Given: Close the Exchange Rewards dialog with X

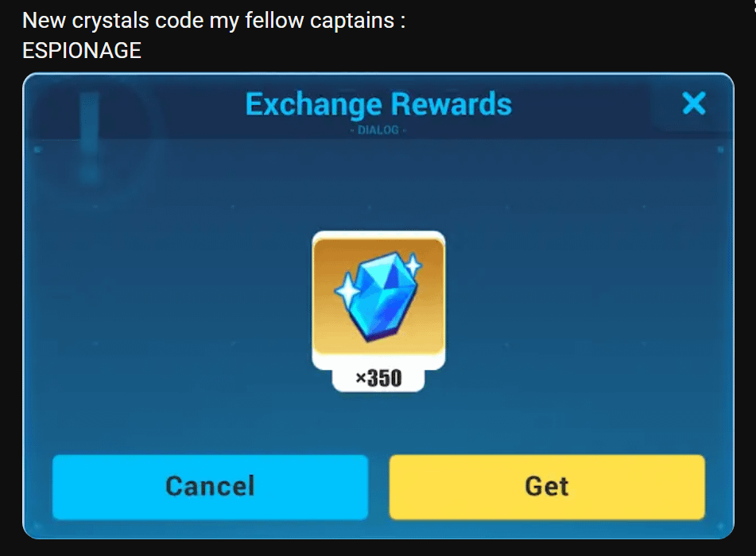Looking at the screenshot, I should point(694,103).
